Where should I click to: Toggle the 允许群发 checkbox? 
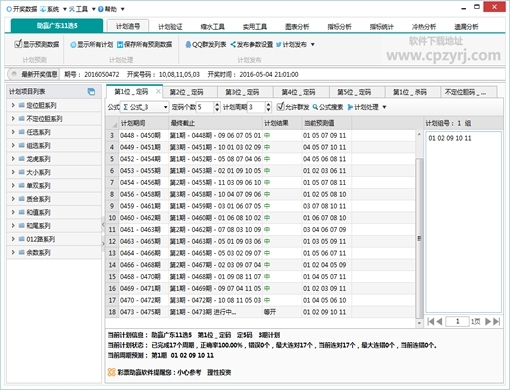280,107
